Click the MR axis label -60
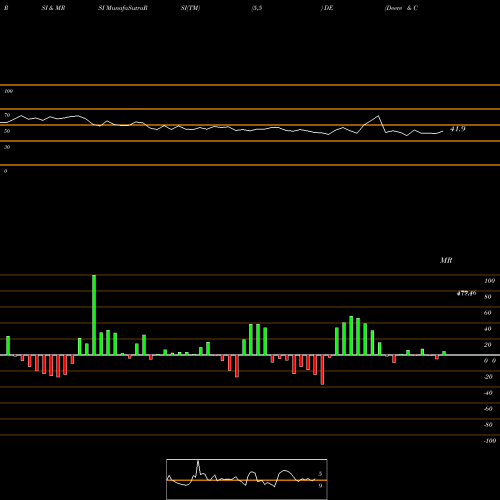 (x=488, y=409)
